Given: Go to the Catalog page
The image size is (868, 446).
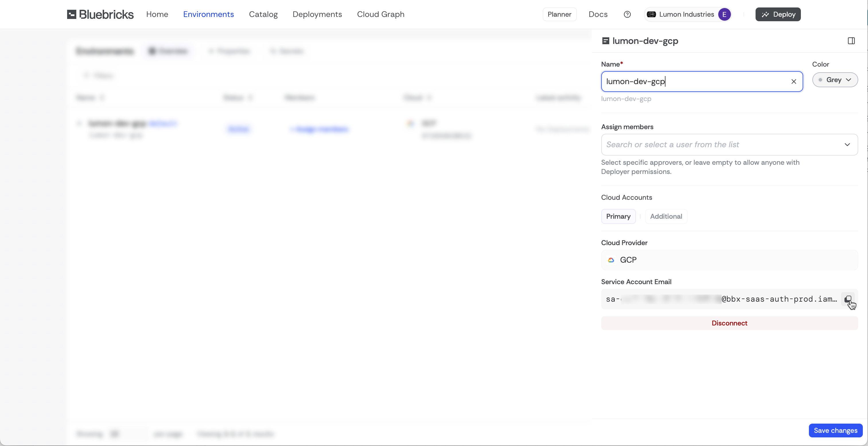Looking at the screenshot, I should tap(263, 14).
